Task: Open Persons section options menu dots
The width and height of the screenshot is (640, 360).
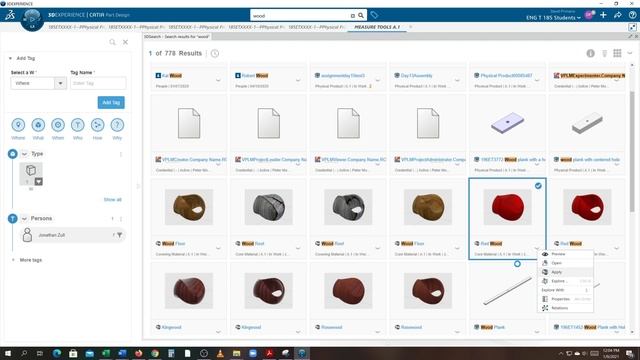Action: (121, 219)
